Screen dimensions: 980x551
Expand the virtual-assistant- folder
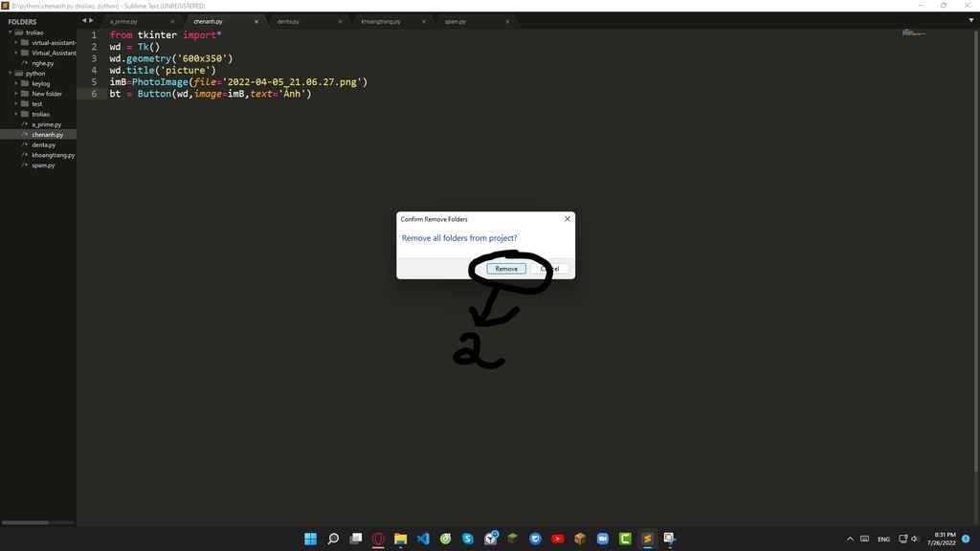coord(16,42)
